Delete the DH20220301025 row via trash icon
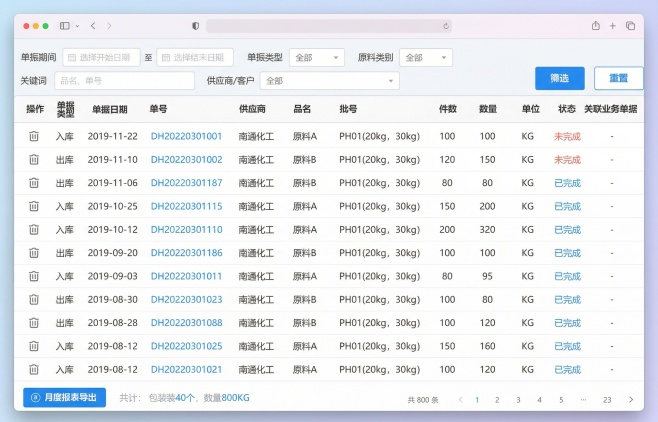Viewport: 658px width, 422px height. [34, 346]
